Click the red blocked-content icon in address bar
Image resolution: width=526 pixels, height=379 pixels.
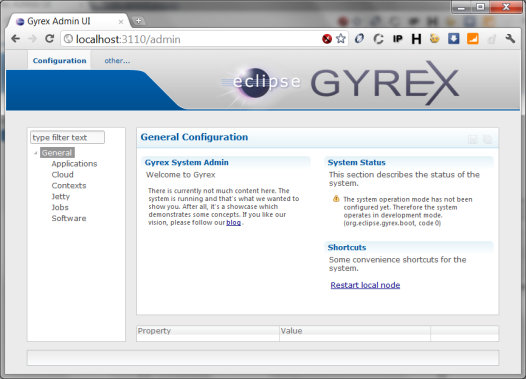coord(327,39)
